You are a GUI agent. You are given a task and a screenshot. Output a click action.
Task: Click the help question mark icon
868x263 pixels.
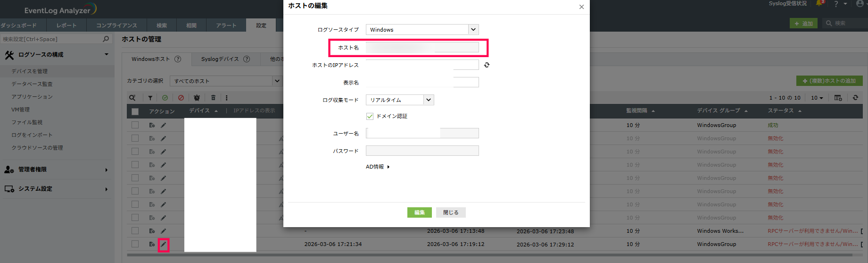836,4
